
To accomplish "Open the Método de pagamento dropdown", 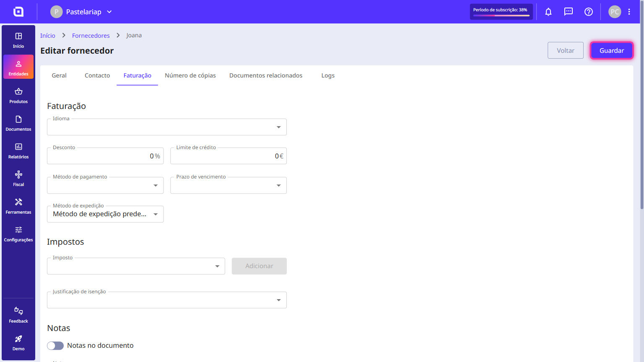I will [x=105, y=185].
